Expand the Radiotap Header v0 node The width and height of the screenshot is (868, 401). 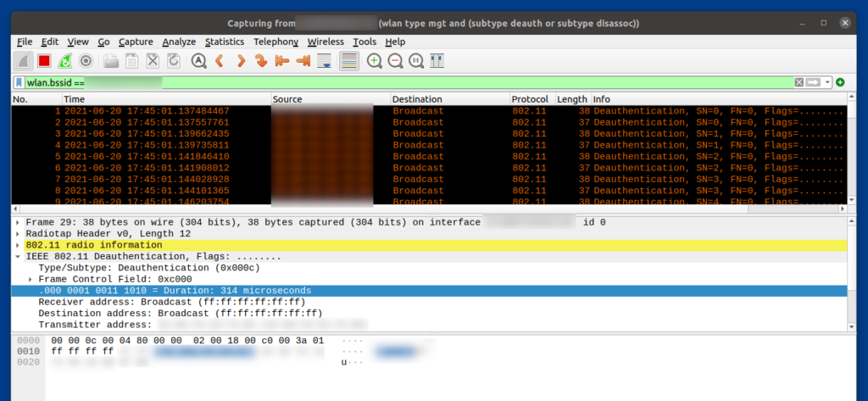click(19, 234)
